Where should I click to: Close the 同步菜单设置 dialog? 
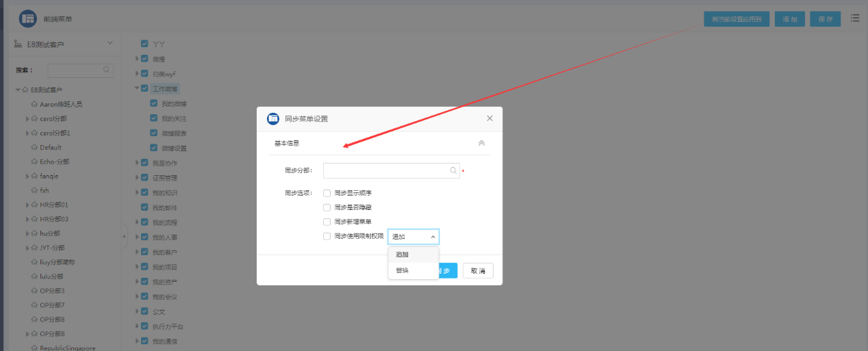pyautogui.click(x=489, y=118)
